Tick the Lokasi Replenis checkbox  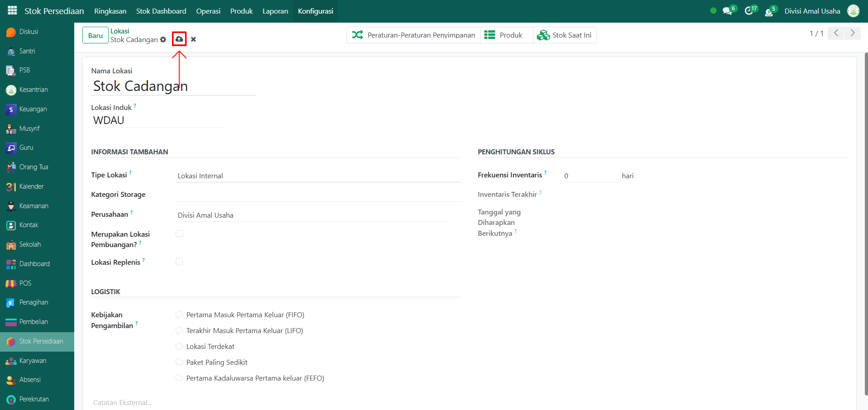tap(179, 262)
